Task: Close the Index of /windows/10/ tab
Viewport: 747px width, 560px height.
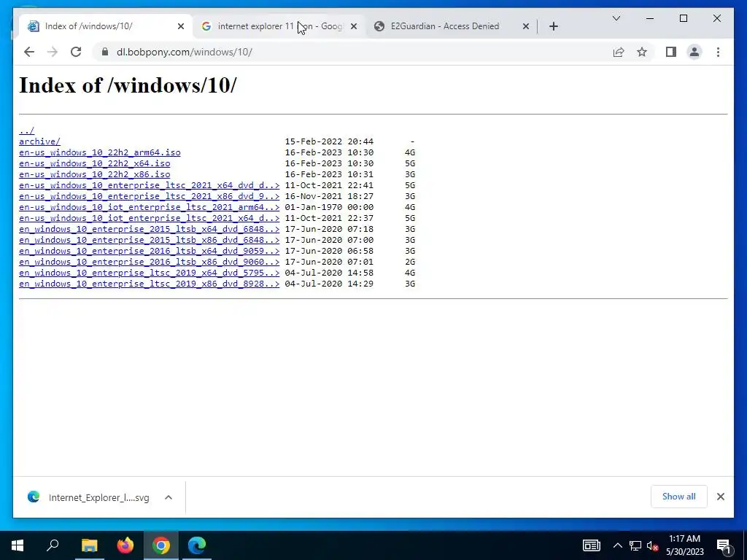Action: tap(181, 26)
